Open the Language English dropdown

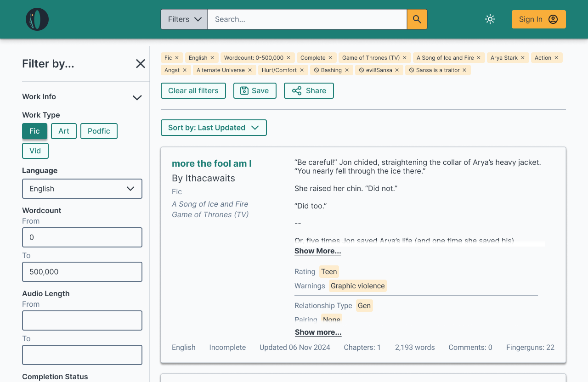click(82, 189)
